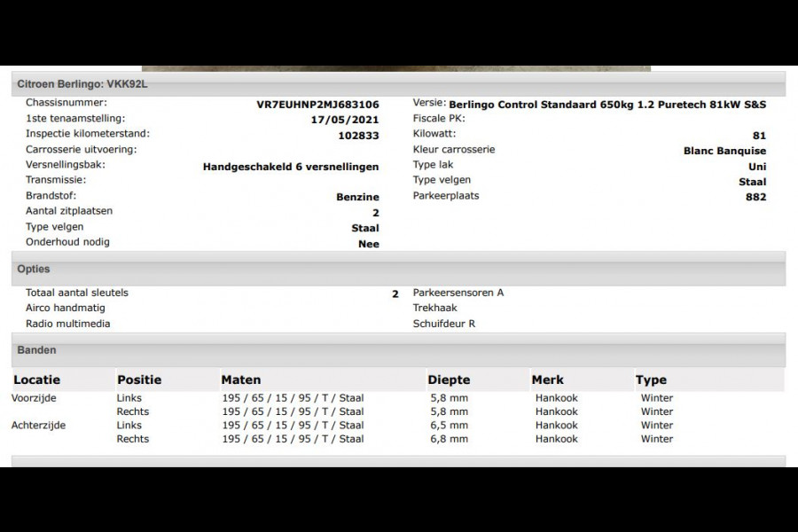Screen dimensions: 798x532
Task: Click the Brandstof label
Action: tap(51, 195)
